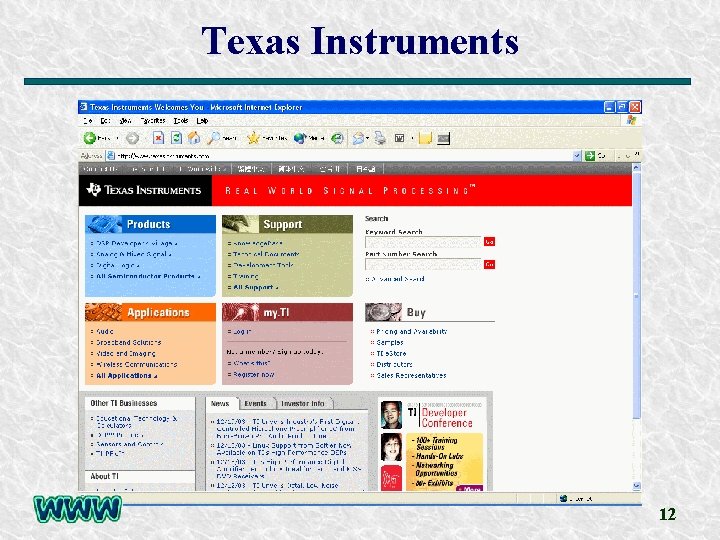Click the Applications section header
The image size is (720, 540).
150,312
